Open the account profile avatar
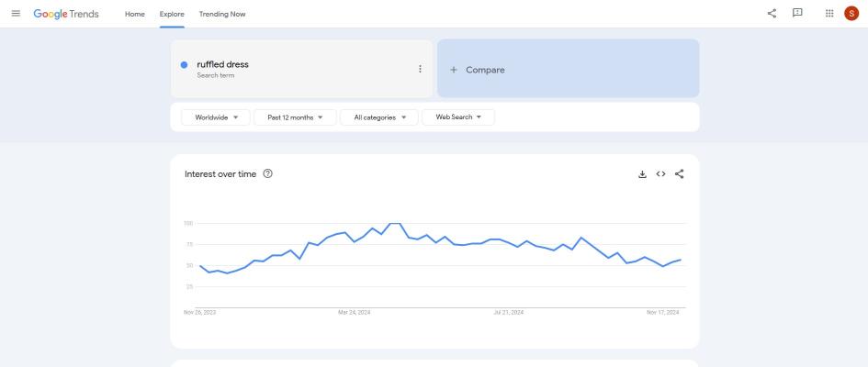This screenshot has width=868, height=367. [x=851, y=13]
